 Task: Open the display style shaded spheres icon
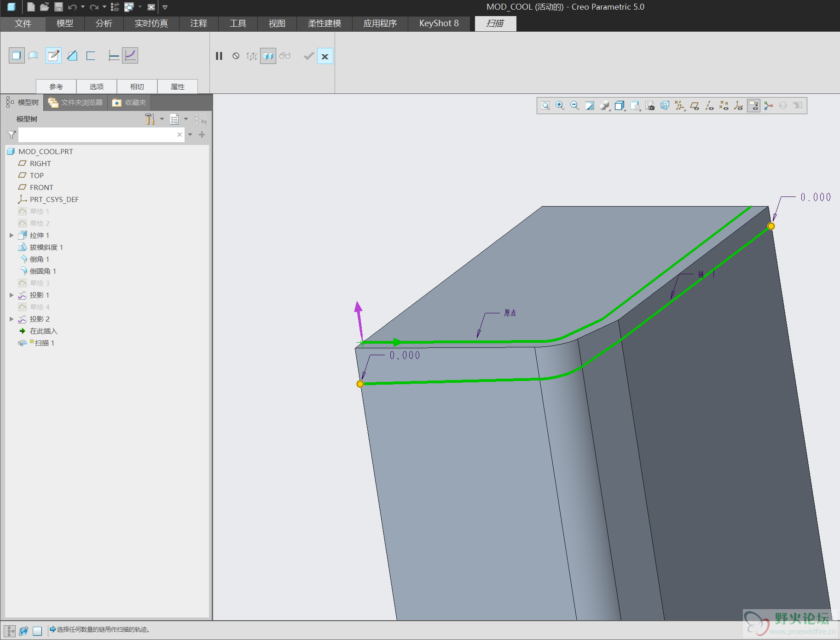tap(605, 106)
